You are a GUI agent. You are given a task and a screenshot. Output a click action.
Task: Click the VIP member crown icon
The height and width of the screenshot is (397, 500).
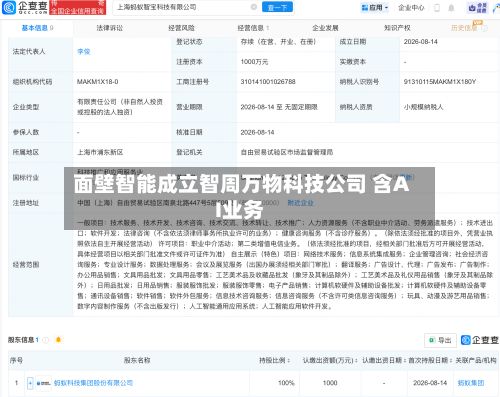[x=478, y=8]
